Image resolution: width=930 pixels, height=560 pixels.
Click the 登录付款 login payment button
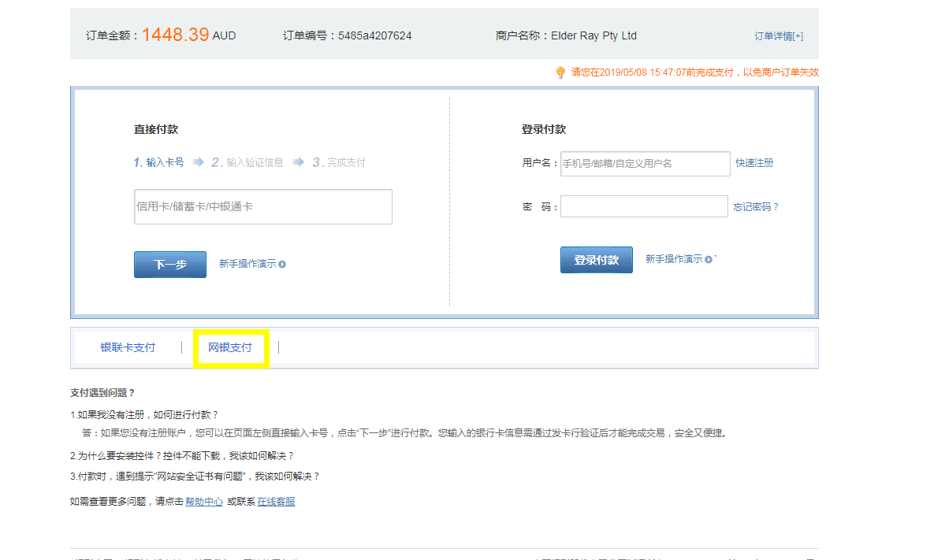596,259
